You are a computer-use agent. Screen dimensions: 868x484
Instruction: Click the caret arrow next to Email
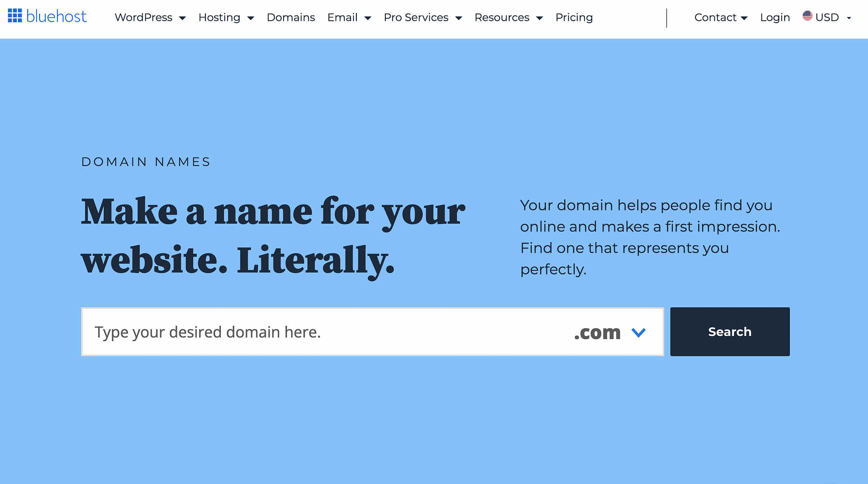pyautogui.click(x=368, y=18)
